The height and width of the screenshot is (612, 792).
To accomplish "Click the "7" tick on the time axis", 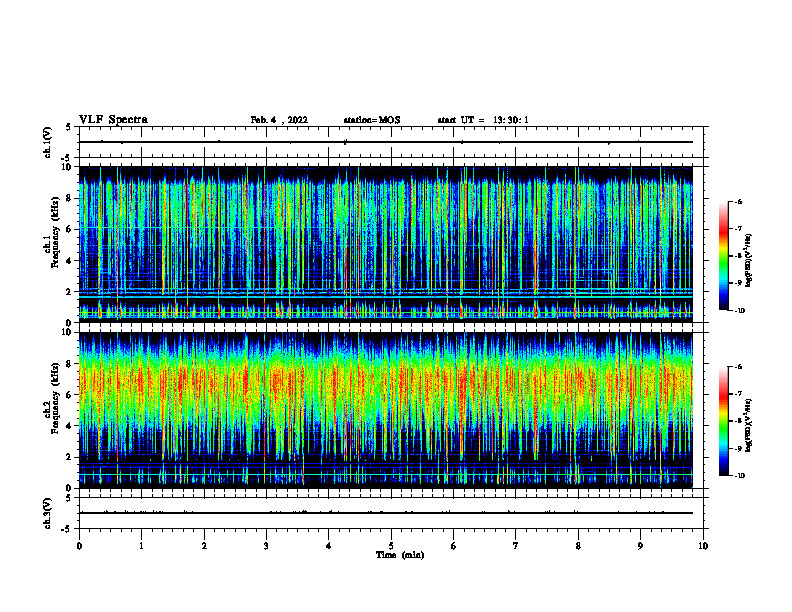I will [516, 546].
